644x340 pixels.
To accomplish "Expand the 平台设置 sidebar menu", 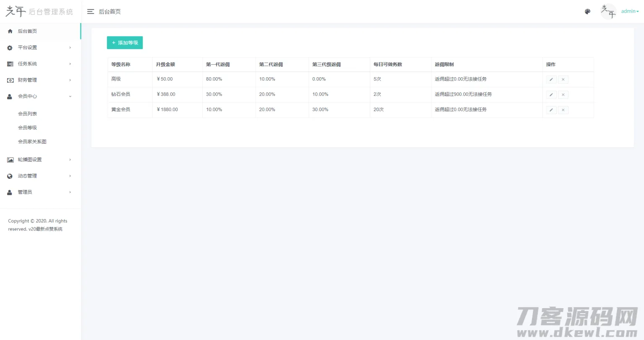I will (40, 47).
